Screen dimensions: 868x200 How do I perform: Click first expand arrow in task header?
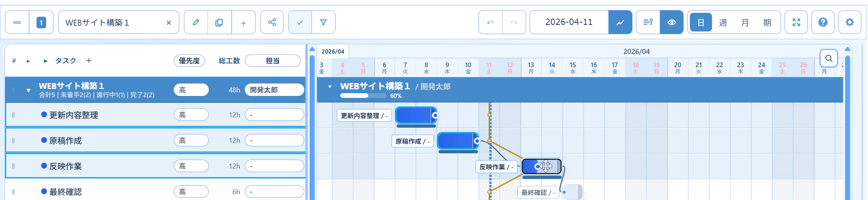[28, 61]
